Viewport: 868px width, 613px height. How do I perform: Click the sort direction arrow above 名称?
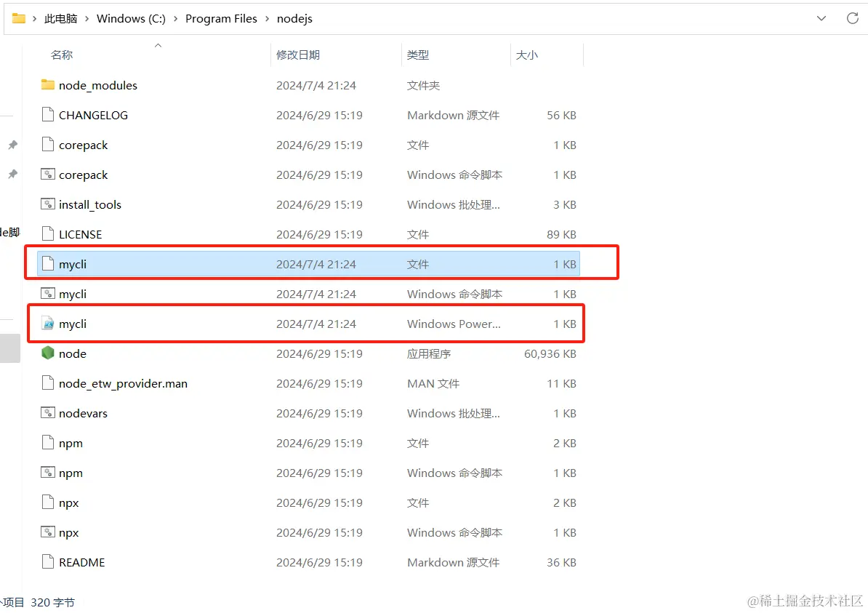[158, 45]
